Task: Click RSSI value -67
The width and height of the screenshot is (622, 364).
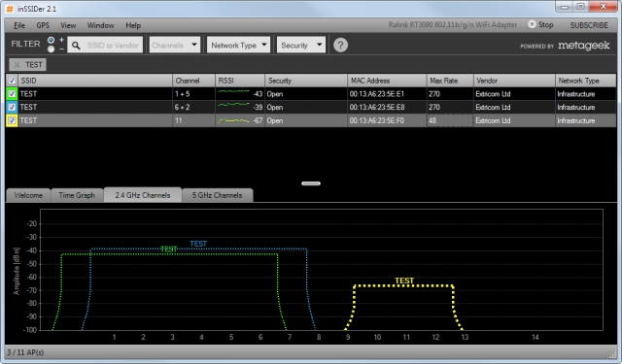Action: pos(258,120)
